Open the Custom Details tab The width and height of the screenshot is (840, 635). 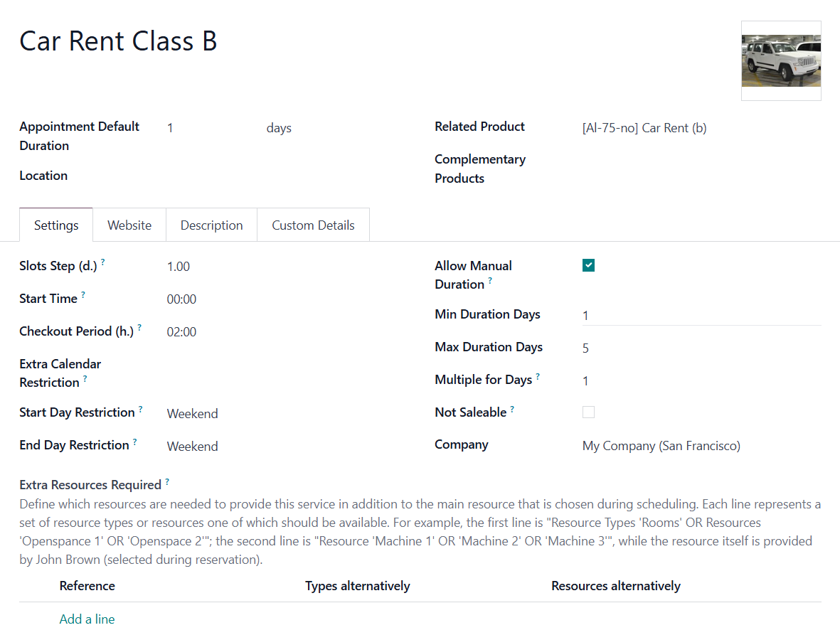tap(313, 225)
